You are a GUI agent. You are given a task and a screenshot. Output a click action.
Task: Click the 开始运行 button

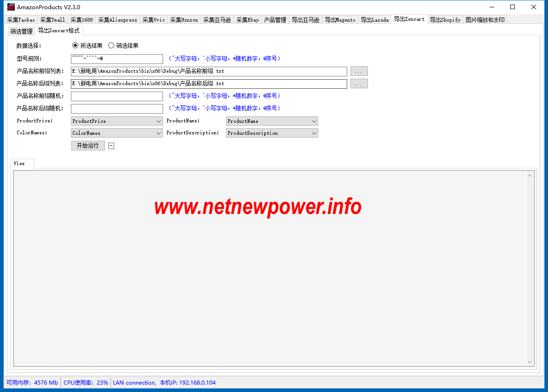[88, 145]
